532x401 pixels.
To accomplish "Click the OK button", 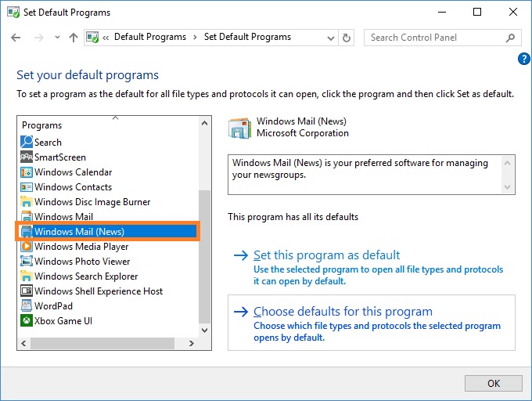I will 494,383.
